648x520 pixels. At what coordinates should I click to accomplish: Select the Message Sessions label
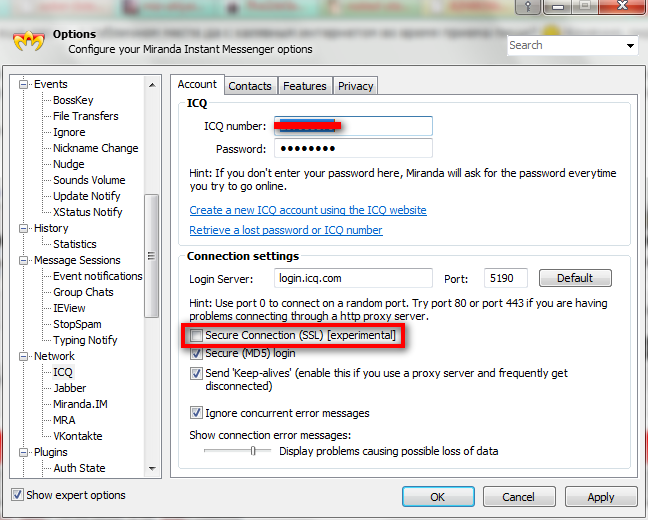[x=77, y=260]
